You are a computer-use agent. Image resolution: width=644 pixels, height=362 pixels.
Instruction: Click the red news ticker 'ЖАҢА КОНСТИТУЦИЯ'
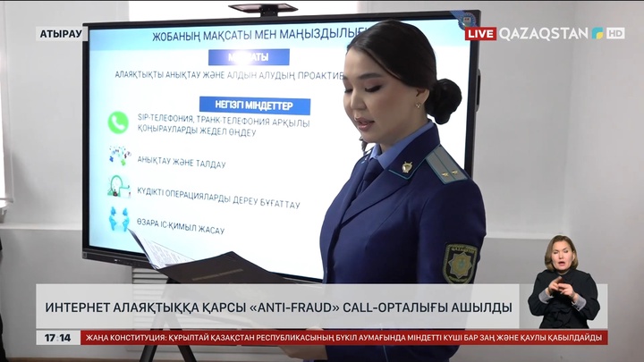pos(343,338)
